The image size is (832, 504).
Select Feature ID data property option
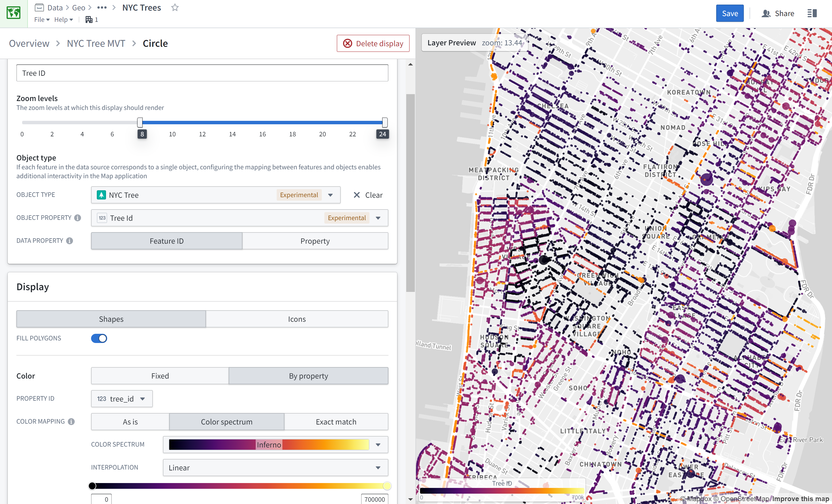(166, 241)
